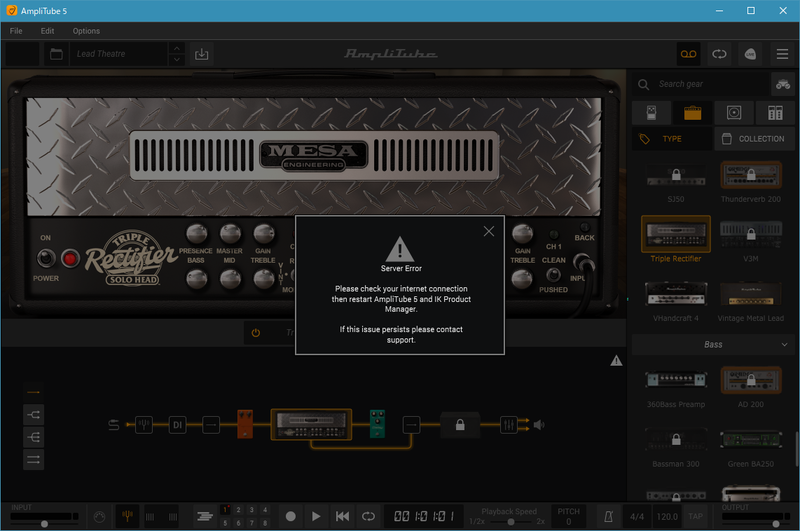Step to previous preset up arrow

177,48
